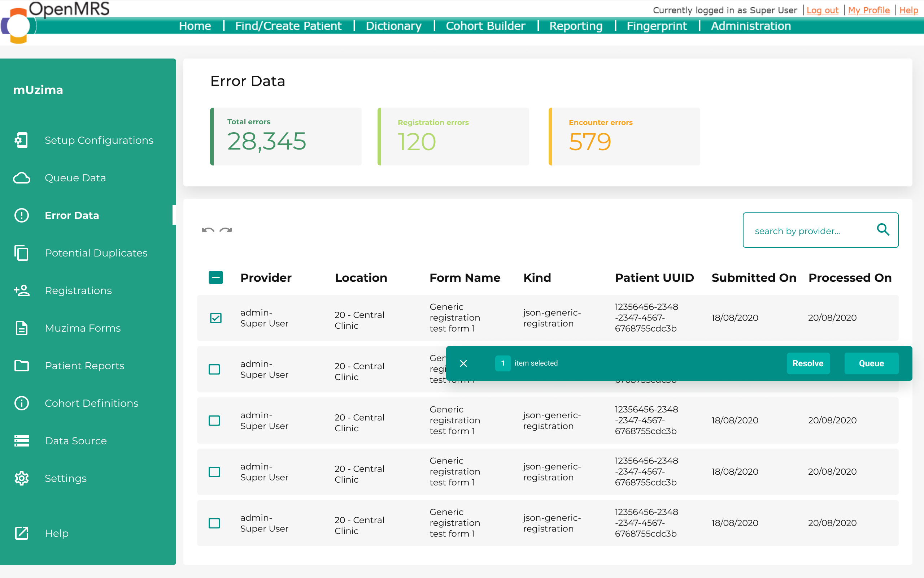Click the Log out link
The image size is (924, 578).
(823, 10)
